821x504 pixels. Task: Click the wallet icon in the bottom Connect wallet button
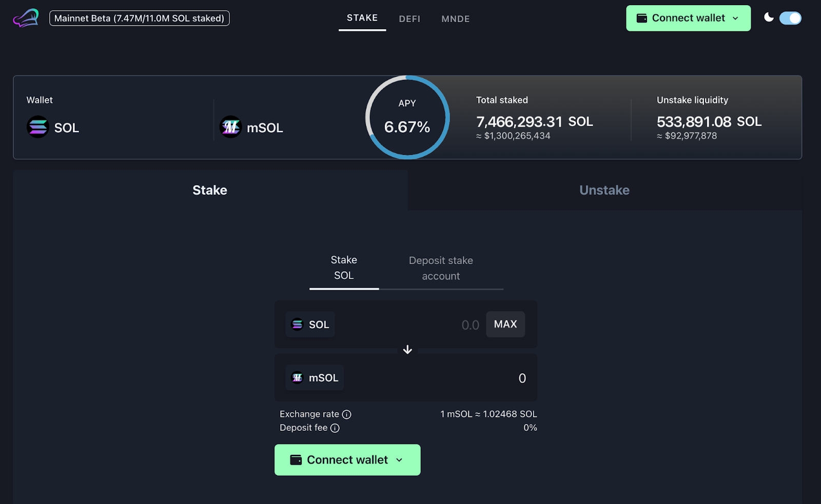click(x=296, y=460)
